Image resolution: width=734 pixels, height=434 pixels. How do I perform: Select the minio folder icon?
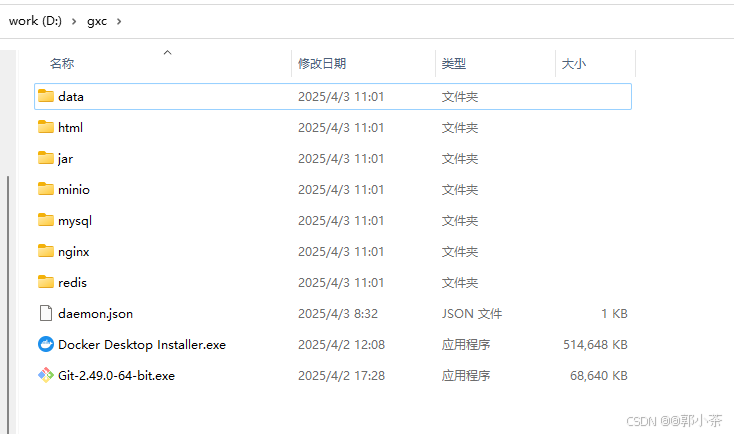pos(45,189)
